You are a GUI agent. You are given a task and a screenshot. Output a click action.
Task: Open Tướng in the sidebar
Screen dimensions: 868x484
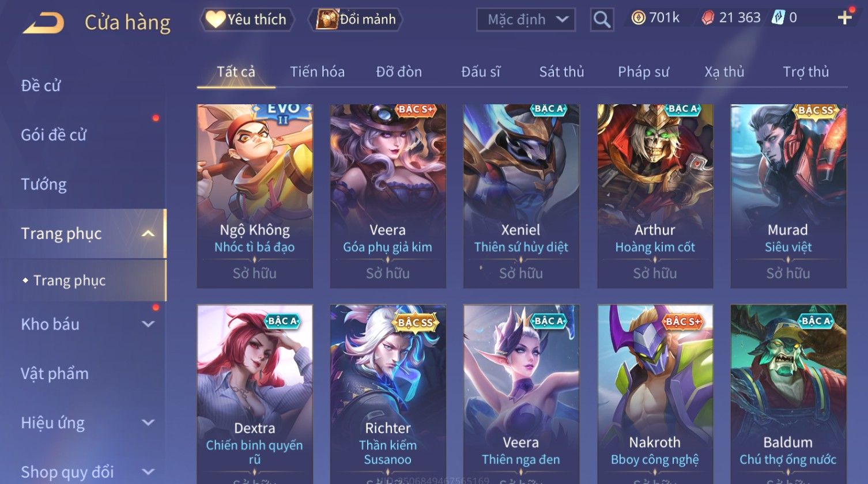pyautogui.click(x=44, y=184)
